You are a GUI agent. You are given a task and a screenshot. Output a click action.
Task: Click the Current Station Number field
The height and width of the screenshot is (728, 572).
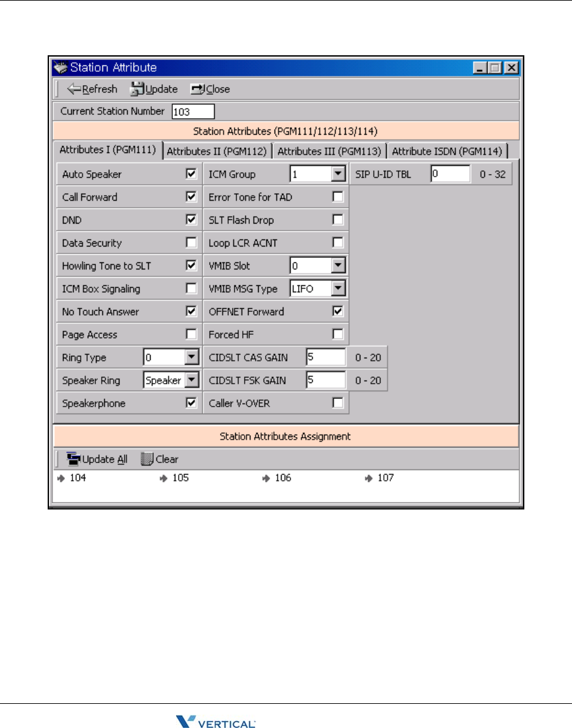coord(193,111)
